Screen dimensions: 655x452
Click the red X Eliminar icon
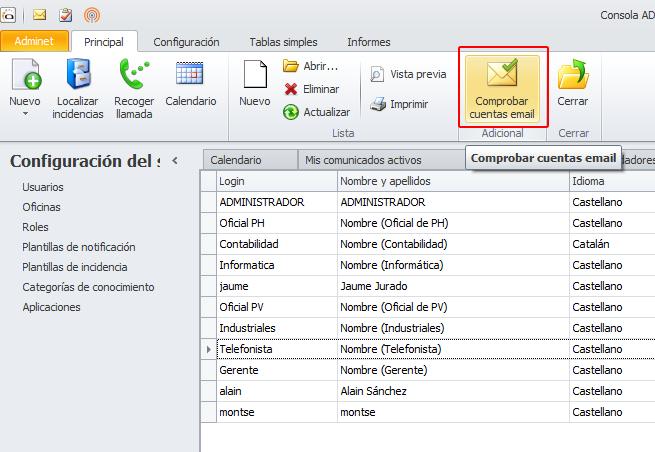pos(291,89)
